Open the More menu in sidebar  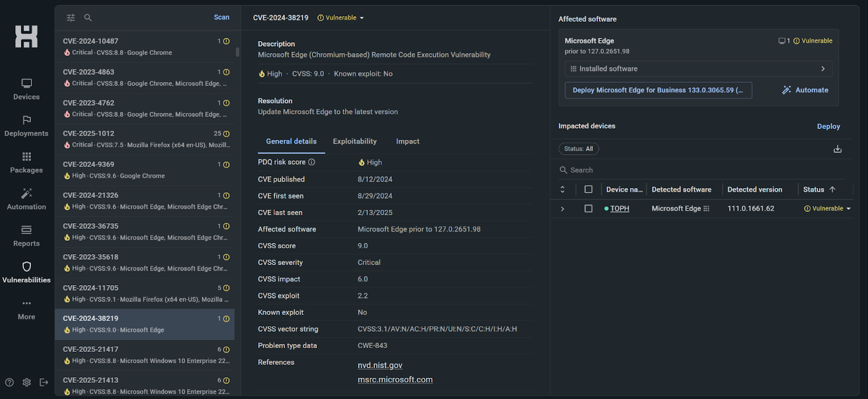(x=27, y=310)
